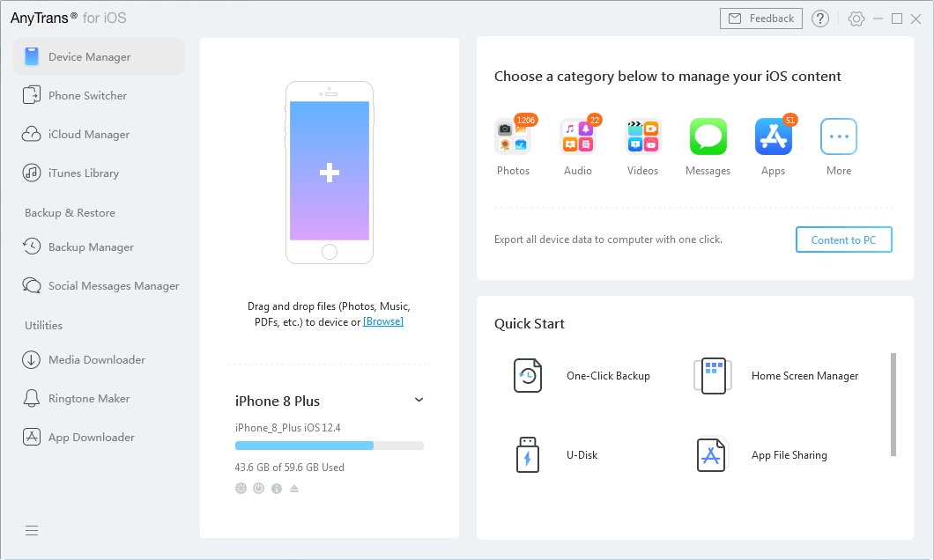Expand the iPhone 8 Plus device dropdown

coord(419,400)
